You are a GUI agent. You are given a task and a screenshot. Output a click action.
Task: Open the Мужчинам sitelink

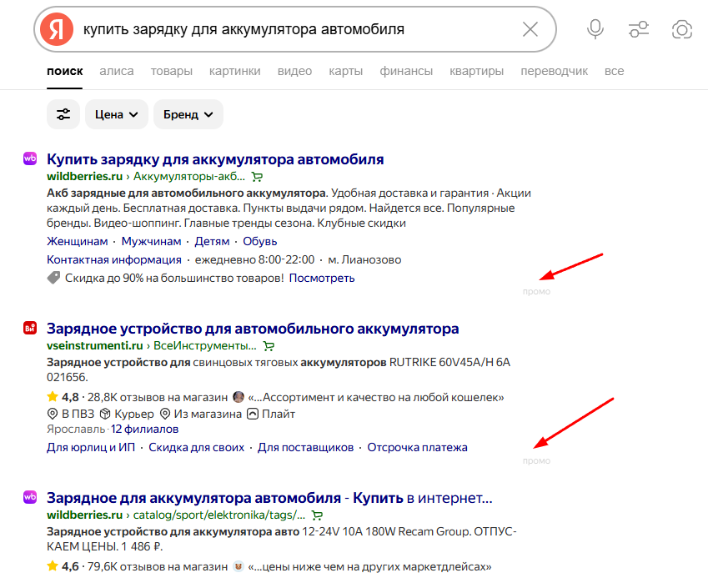151,241
